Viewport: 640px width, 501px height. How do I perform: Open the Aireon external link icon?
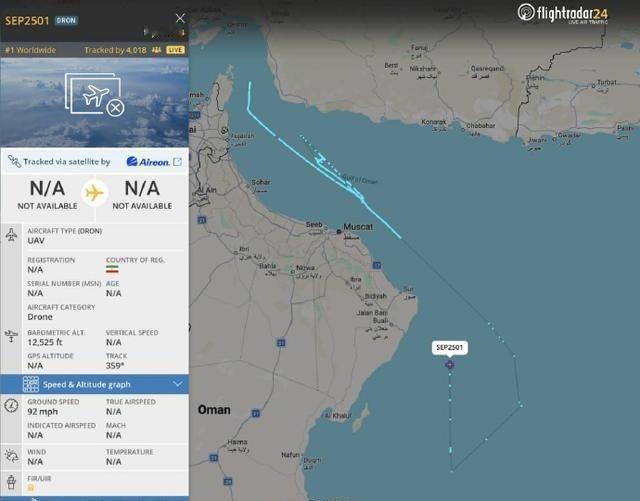(x=178, y=162)
